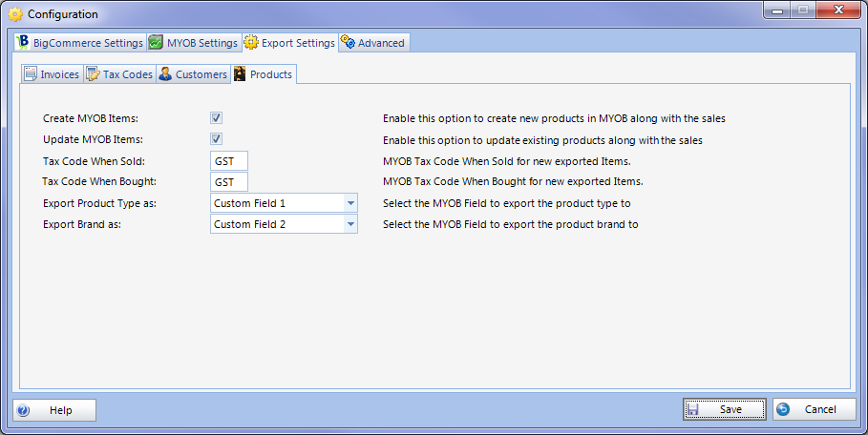Open the Export Brand as dropdown
Viewport: 868px width, 435px height.
click(350, 224)
